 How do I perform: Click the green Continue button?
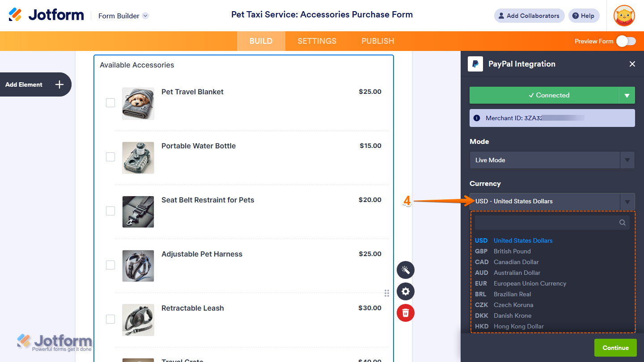coord(615,348)
